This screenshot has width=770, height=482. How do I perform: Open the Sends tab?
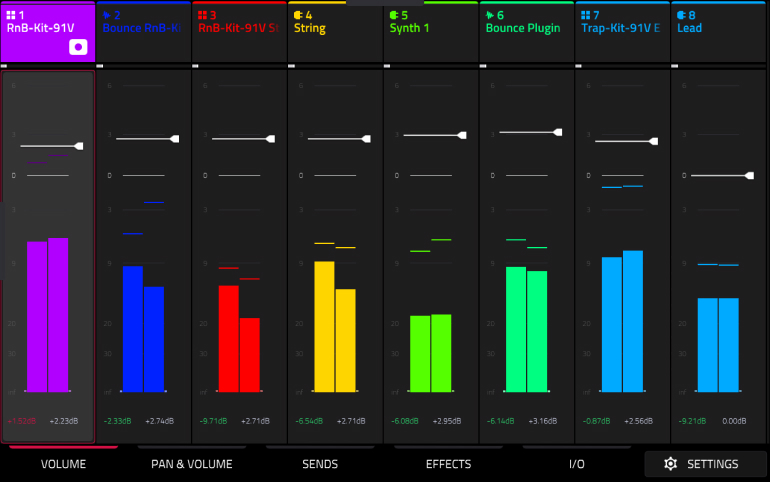pos(320,464)
